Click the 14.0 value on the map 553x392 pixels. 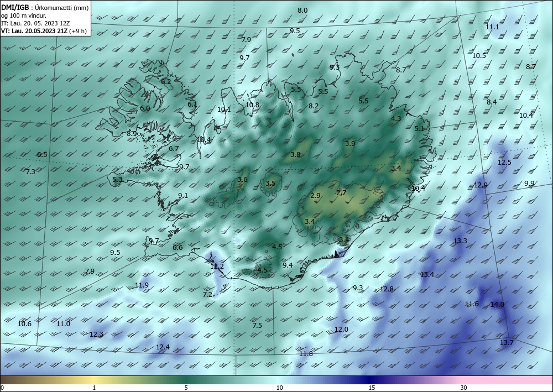(x=497, y=305)
